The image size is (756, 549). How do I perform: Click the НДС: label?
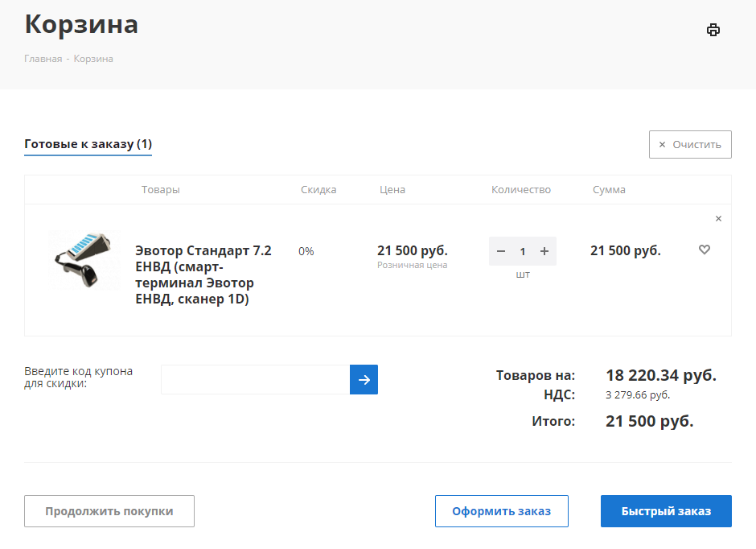(x=560, y=395)
